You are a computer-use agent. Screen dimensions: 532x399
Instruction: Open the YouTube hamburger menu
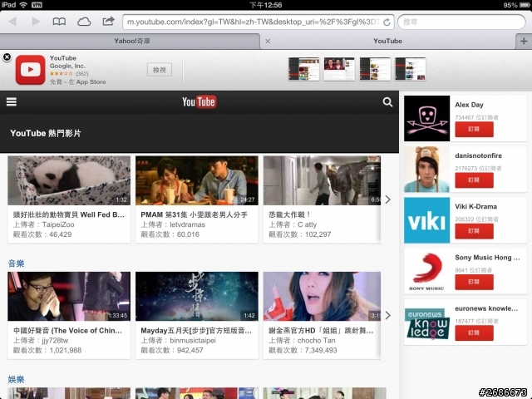pyautogui.click(x=12, y=101)
